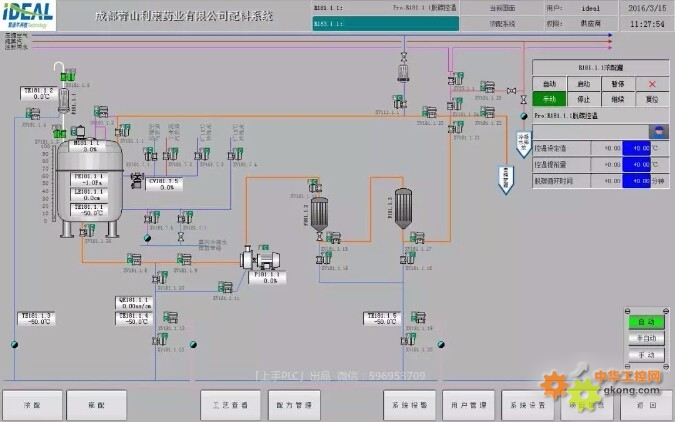Viewport: 675px width, 422px height.
Task: Click valve XV181.1.8 on orange pipe
Action: (134, 259)
